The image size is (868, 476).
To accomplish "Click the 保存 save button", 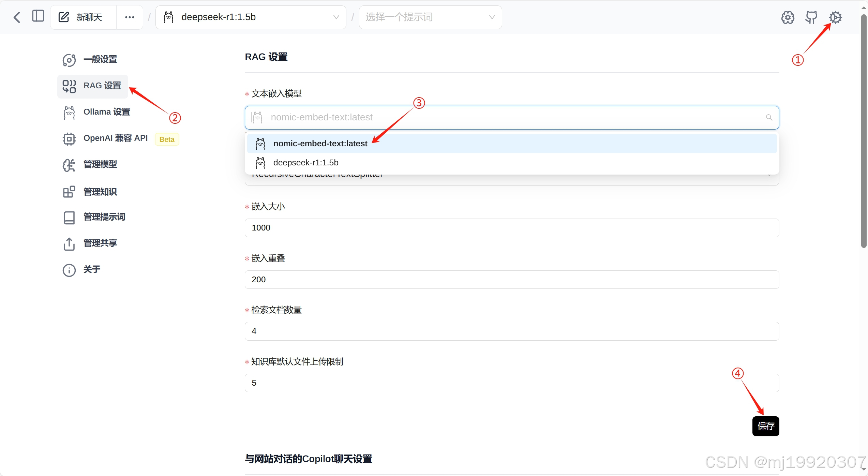I will [765, 426].
